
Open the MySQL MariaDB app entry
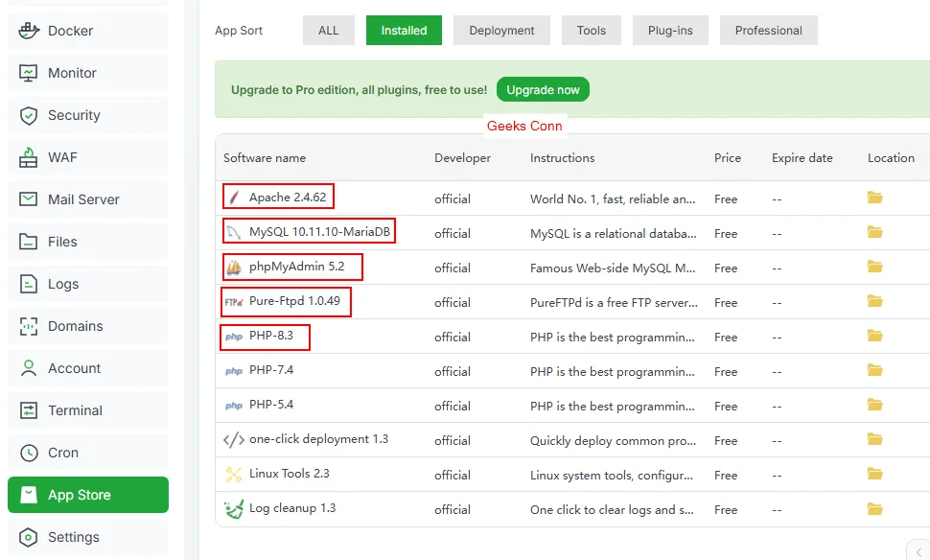pyautogui.click(x=309, y=231)
